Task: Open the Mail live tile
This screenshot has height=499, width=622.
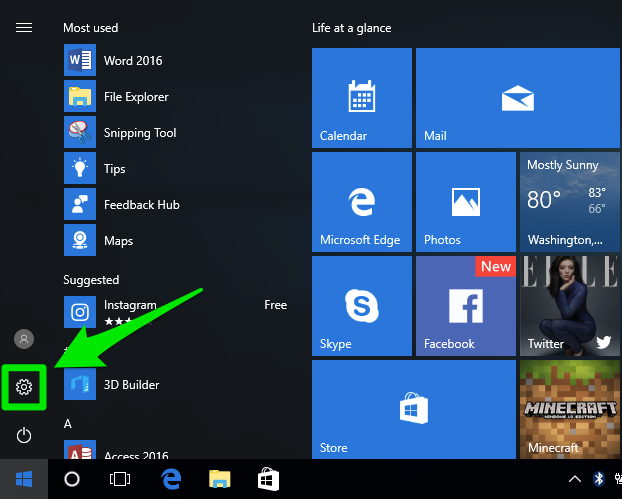Action: coord(518,98)
